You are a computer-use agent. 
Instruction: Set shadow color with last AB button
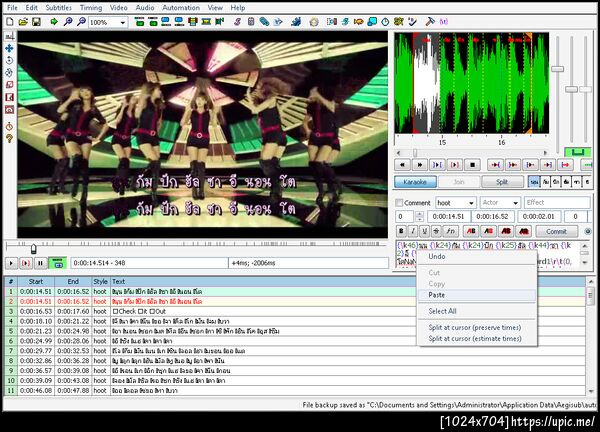523,231
